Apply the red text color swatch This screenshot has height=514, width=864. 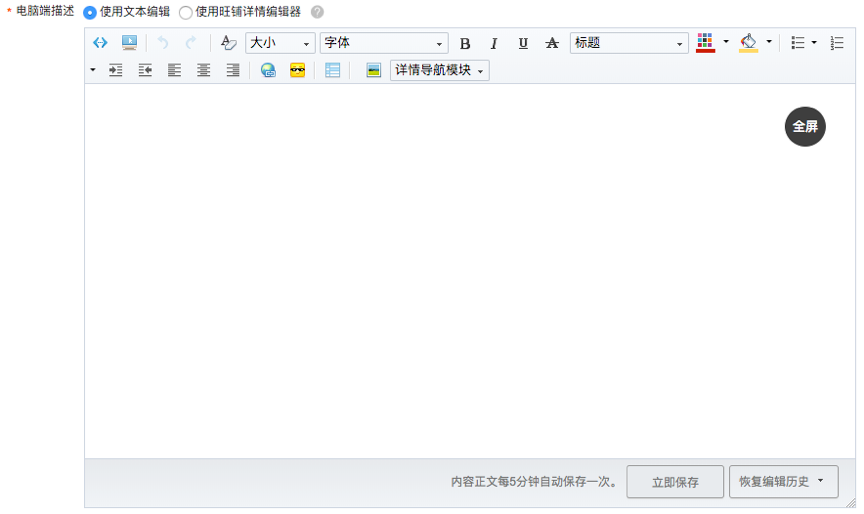(705, 42)
